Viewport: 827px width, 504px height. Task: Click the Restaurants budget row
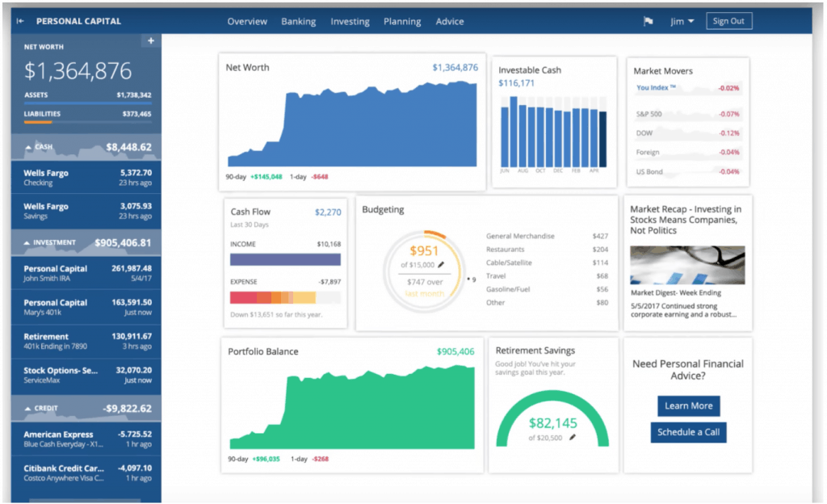click(x=547, y=250)
